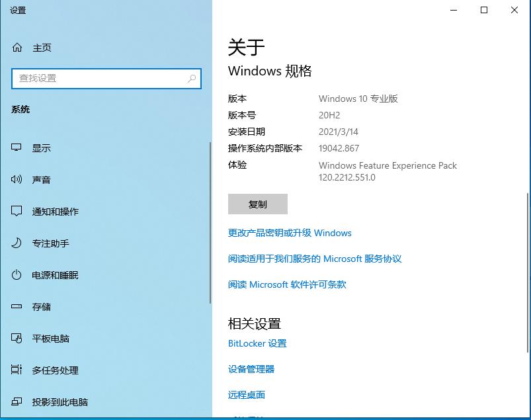Screen dimensions: 531x420
Task: Select 专注助手 (Focus assist)
Action: [50, 243]
